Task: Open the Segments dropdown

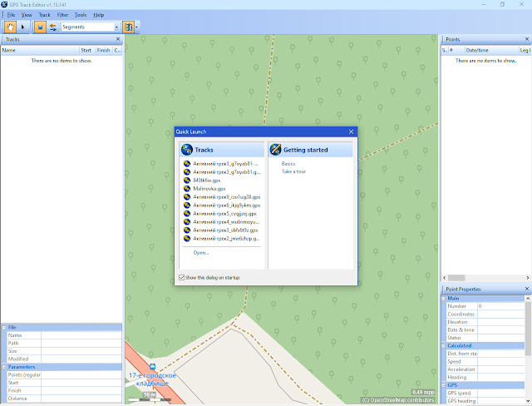Action: pyautogui.click(x=116, y=27)
